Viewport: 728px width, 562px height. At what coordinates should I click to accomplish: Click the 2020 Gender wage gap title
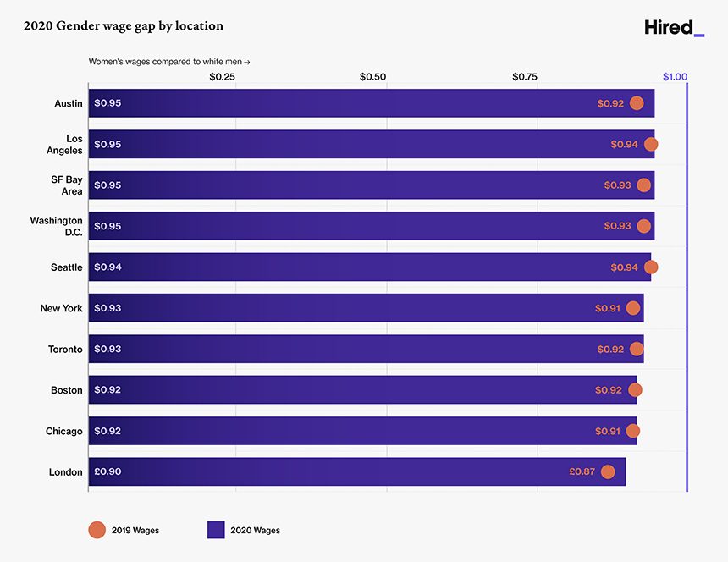(124, 26)
